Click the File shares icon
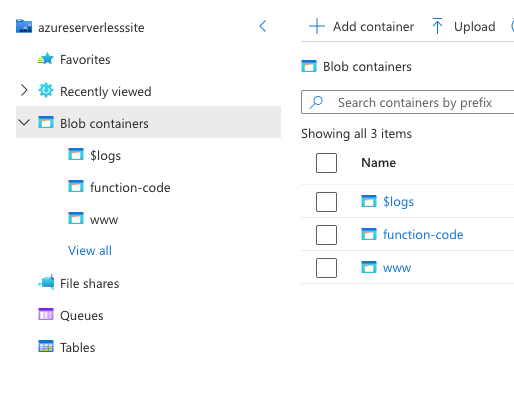Image resolution: width=514 pixels, height=396 pixels. (x=46, y=283)
